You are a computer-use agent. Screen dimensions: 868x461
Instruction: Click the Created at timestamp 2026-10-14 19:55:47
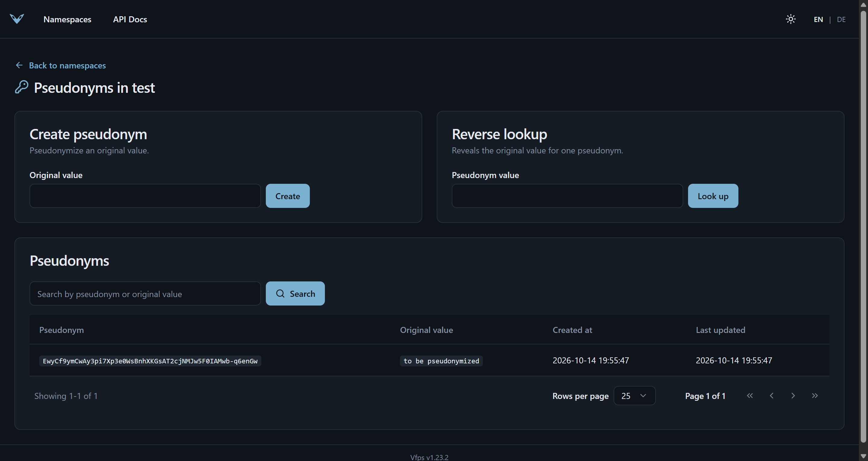click(590, 360)
